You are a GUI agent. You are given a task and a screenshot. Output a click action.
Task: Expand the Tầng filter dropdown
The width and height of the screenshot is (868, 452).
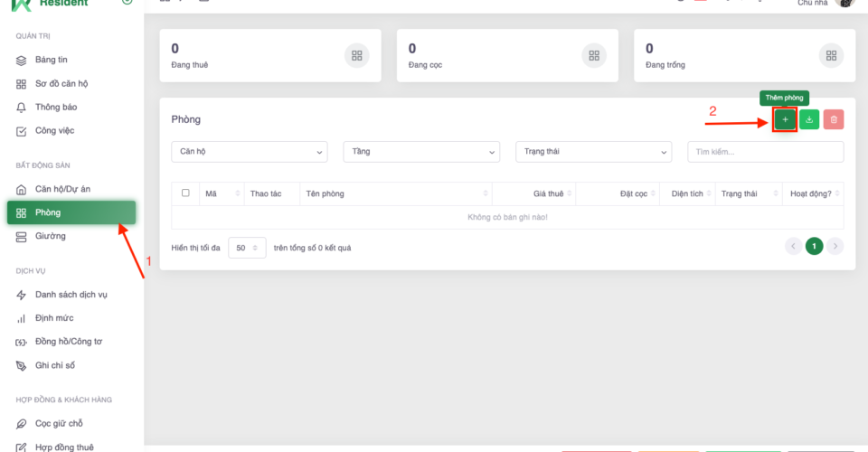click(x=421, y=152)
